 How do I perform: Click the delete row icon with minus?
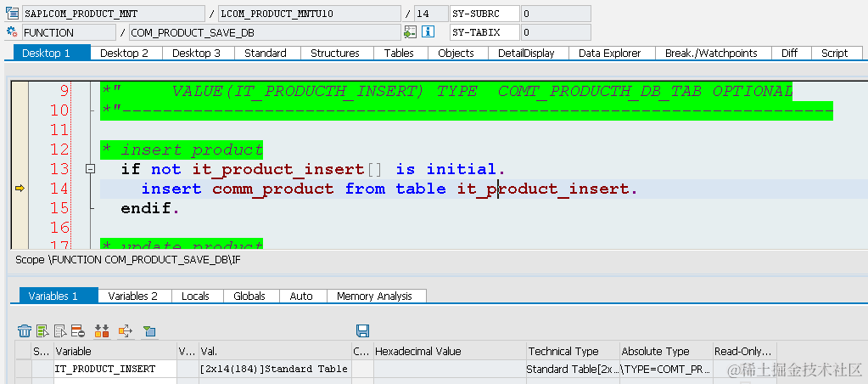[77, 331]
